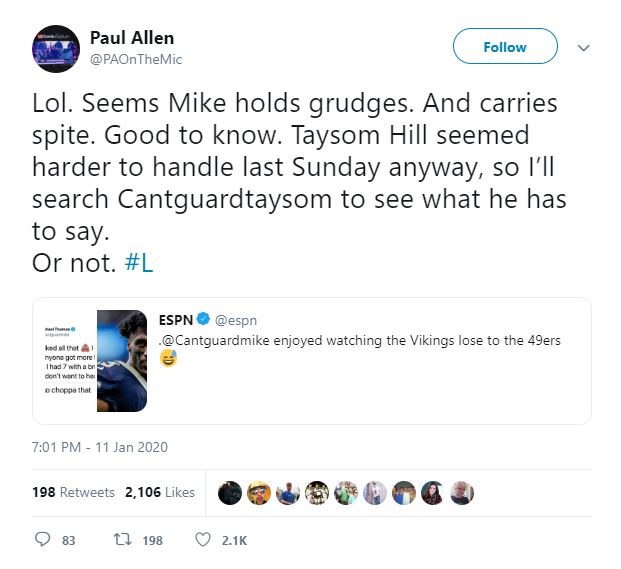This screenshot has width=621, height=569.
Task: Click ESPN verified badge icon
Action: (x=203, y=319)
